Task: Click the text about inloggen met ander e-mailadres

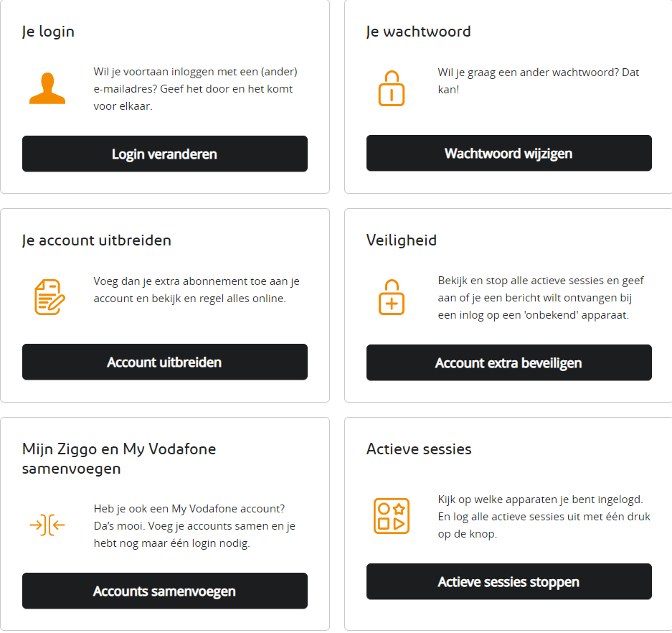Action: pos(195,89)
